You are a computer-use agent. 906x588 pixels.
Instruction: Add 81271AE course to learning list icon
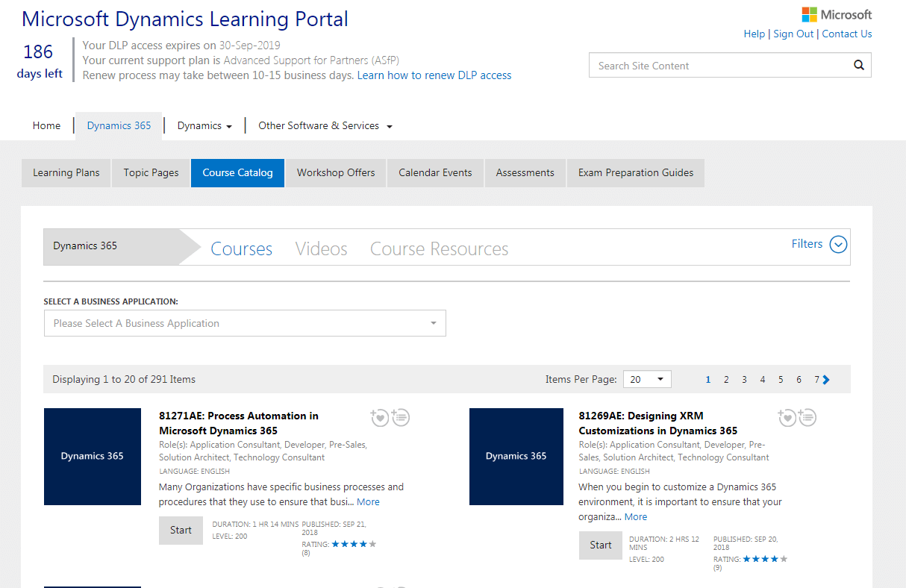pos(400,417)
